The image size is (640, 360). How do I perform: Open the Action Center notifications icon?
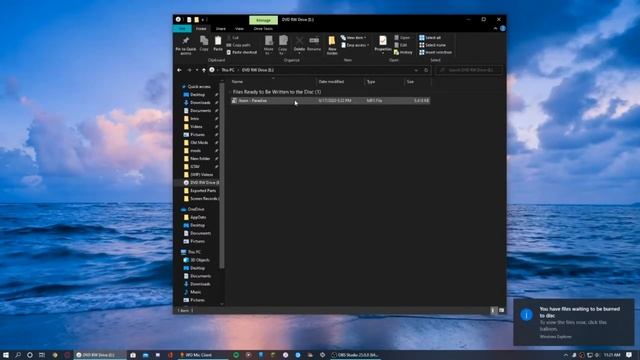pos(630,355)
